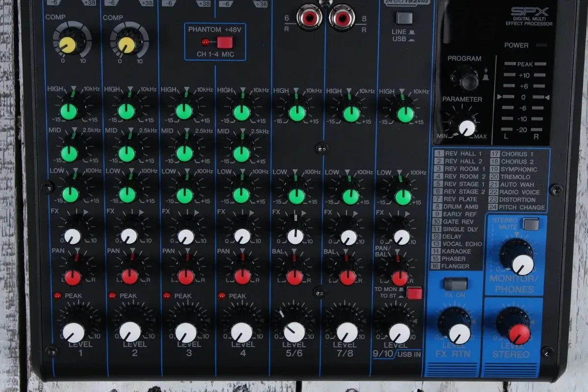Image resolution: width=588 pixels, height=392 pixels.
Task: Click channel 1 yellow COMP knob
Action: [68, 45]
